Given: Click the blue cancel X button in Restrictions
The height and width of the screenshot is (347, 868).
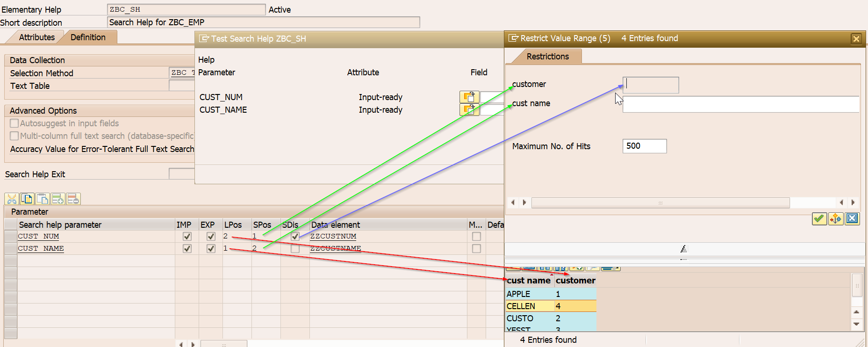Looking at the screenshot, I should pyautogui.click(x=852, y=218).
